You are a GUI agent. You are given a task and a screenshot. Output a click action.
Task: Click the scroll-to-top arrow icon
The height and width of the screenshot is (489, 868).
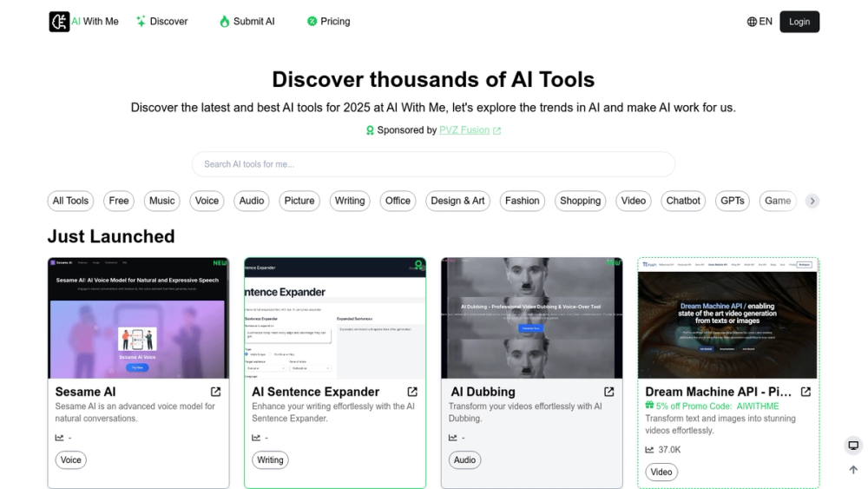coord(853,470)
